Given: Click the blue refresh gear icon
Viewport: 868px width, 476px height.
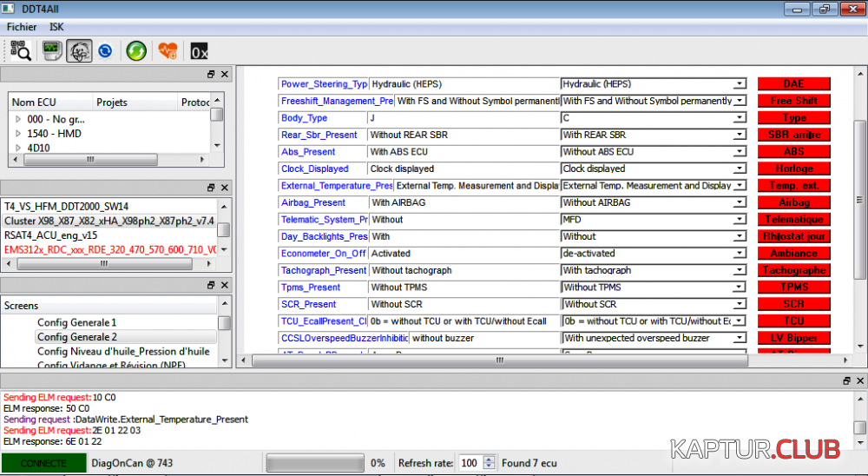Looking at the screenshot, I should click(x=105, y=51).
